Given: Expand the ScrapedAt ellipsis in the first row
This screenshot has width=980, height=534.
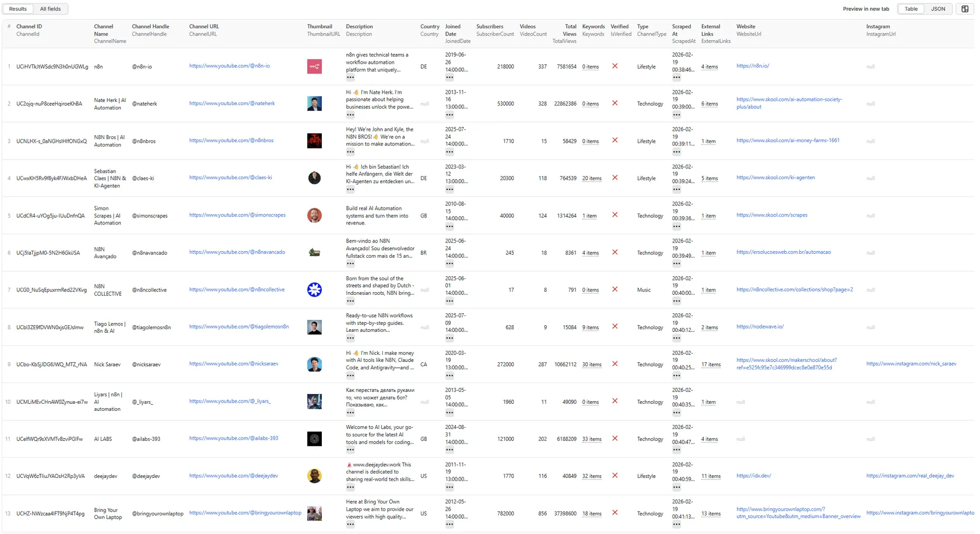Looking at the screenshot, I should (x=677, y=77).
